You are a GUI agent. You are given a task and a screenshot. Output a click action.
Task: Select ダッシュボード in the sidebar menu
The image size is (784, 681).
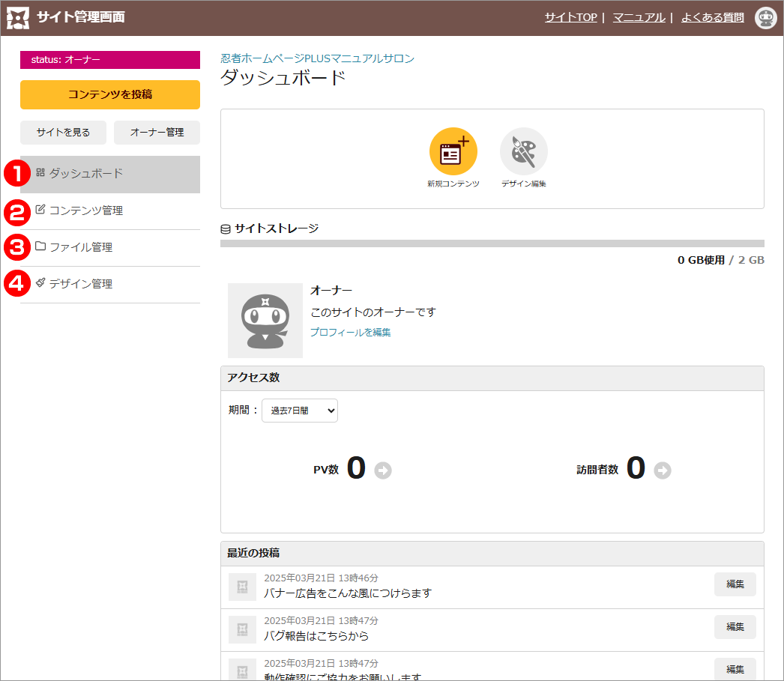coord(86,174)
